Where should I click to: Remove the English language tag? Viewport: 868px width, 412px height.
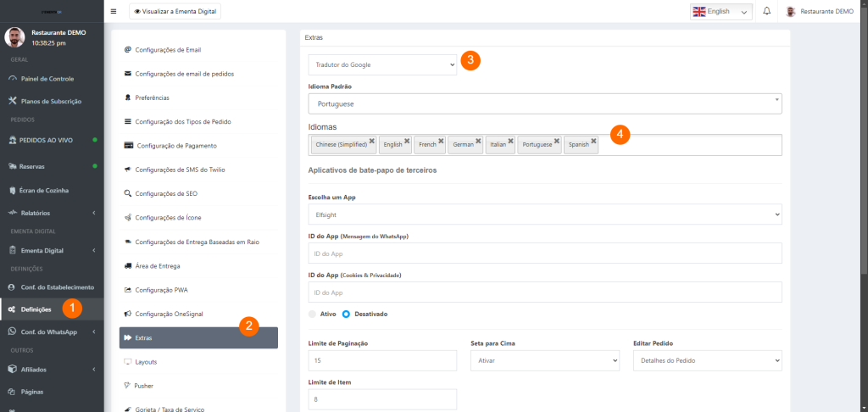point(407,141)
